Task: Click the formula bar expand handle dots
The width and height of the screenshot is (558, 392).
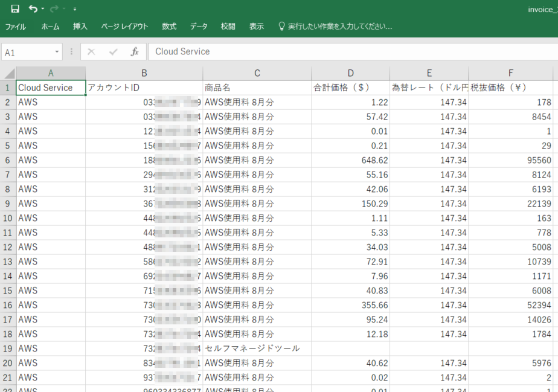Action: click(71, 52)
